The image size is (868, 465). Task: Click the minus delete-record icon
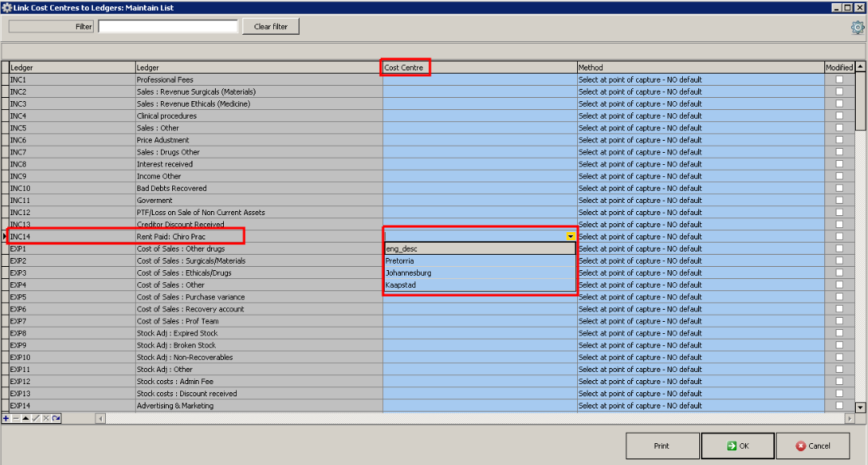click(15, 418)
